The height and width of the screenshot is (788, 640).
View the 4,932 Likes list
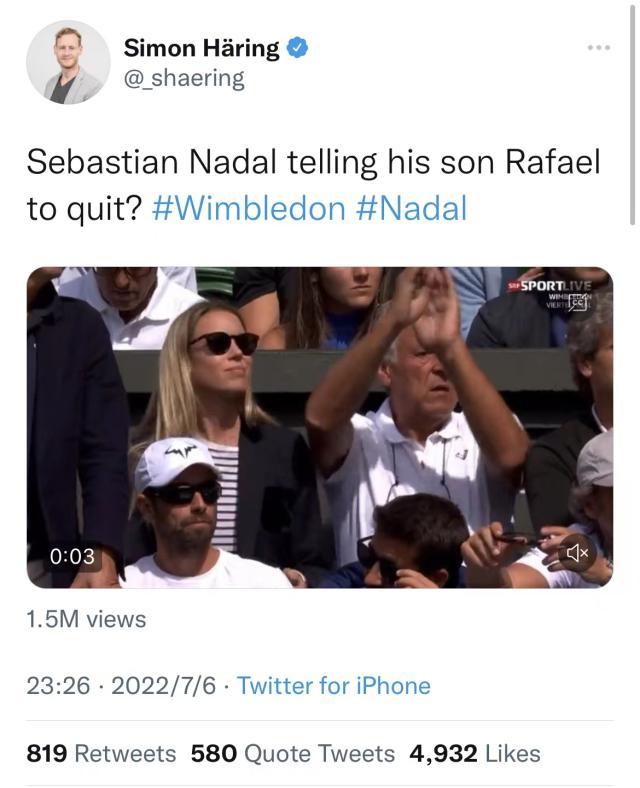(x=475, y=753)
